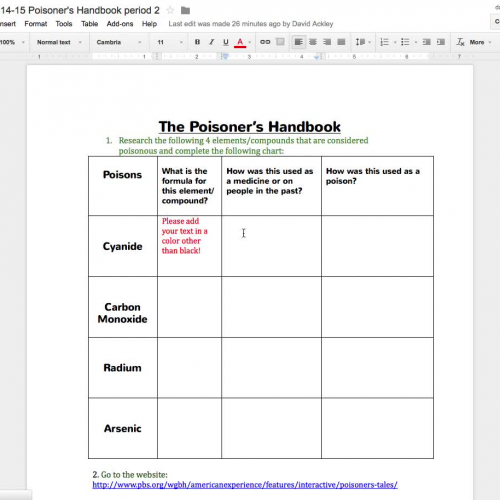Screen dimensions: 500x500
Task: Open the Normal text style dropdown
Action: tap(59, 42)
